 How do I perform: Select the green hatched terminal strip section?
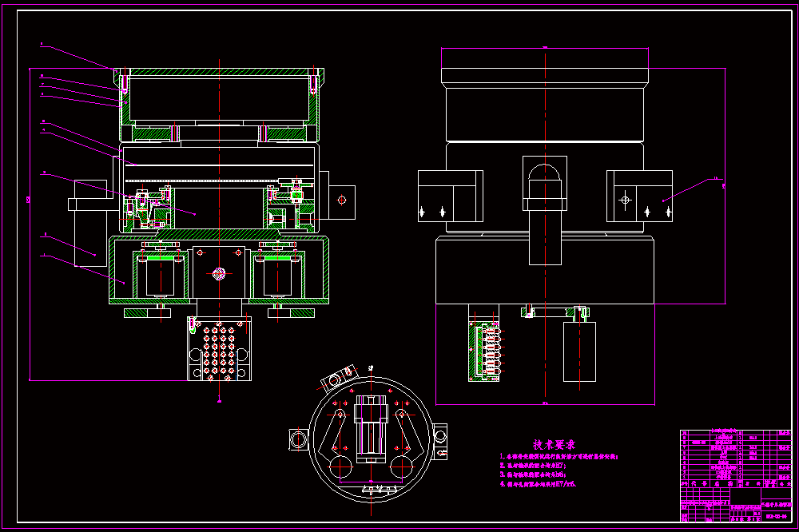pos(484,351)
